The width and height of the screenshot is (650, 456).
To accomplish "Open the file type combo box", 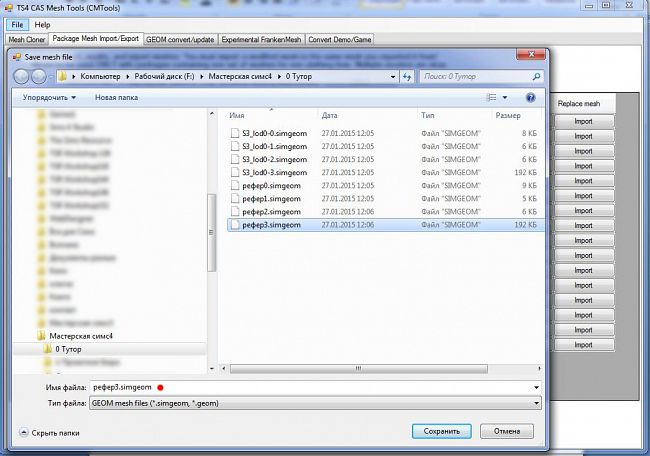I will (x=314, y=402).
